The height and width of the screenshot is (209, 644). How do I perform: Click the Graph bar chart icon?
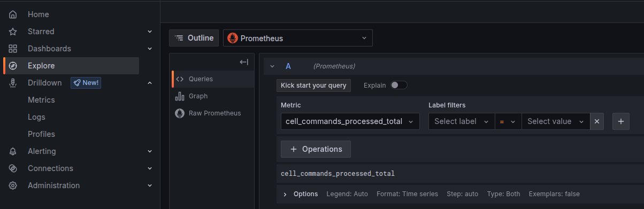[180, 96]
